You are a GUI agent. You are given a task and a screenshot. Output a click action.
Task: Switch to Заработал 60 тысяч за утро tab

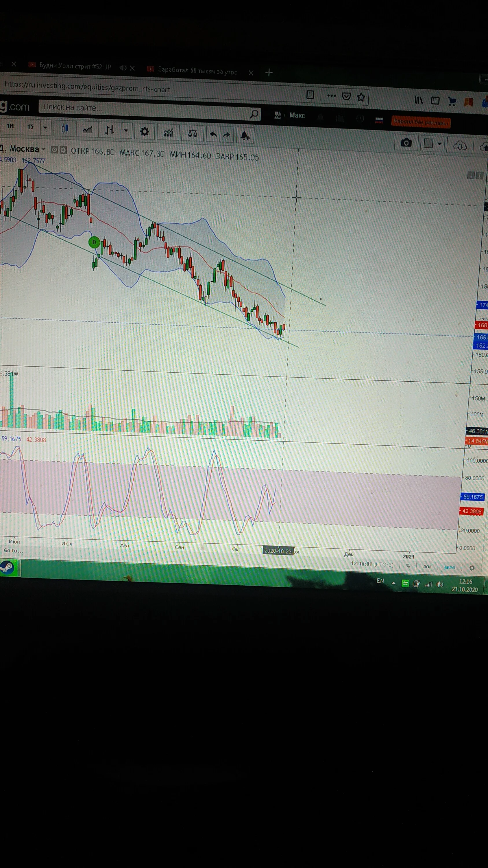[198, 71]
